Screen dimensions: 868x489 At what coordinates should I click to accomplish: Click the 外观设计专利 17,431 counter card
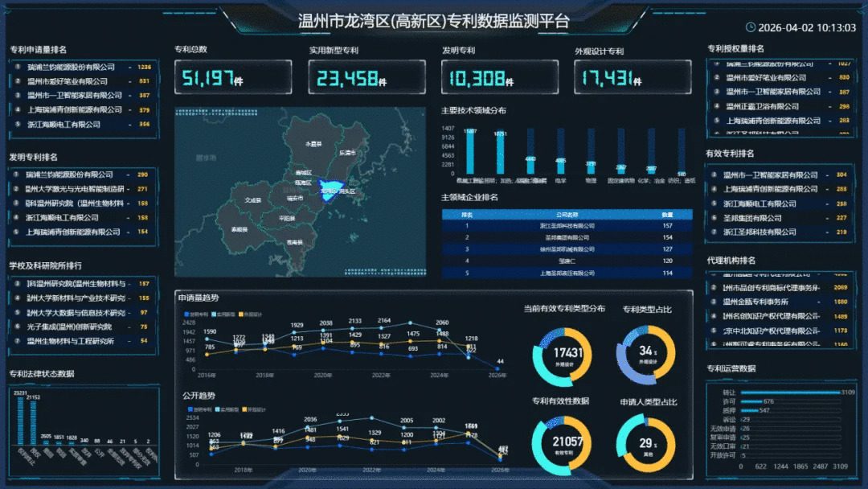pos(632,78)
